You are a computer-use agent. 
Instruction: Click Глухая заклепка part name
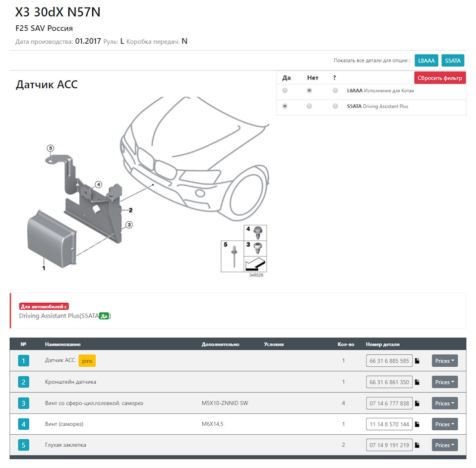(x=65, y=445)
